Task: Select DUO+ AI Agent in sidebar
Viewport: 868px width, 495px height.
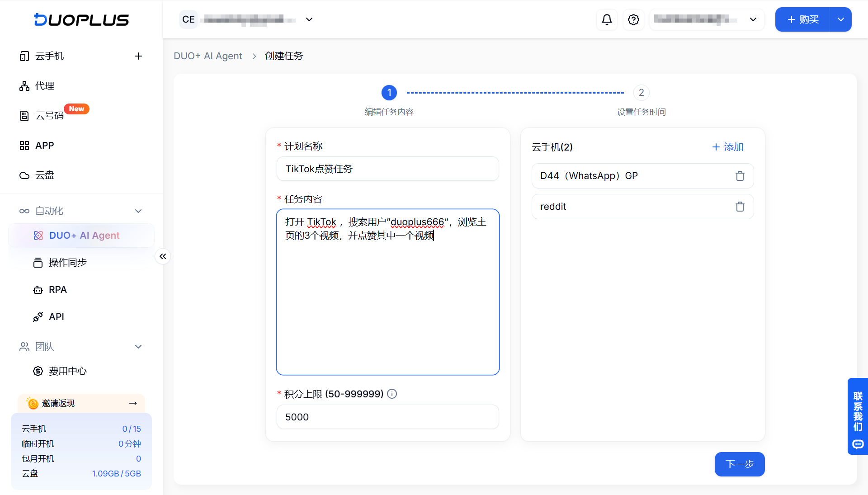Action: pos(81,236)
